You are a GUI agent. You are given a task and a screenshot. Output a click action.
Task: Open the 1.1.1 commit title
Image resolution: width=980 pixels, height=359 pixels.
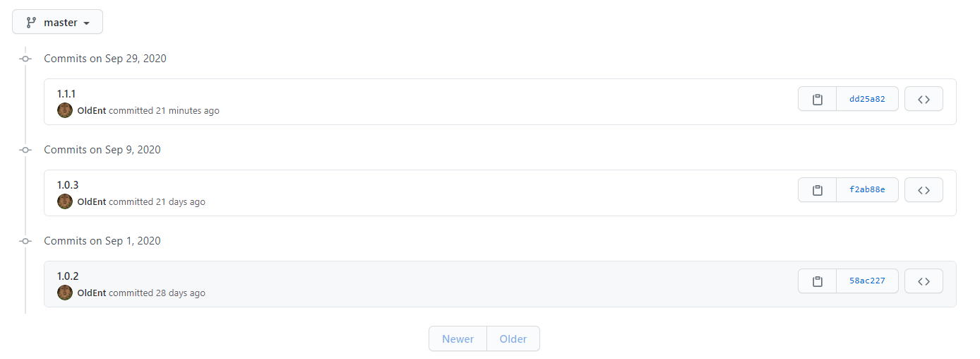click(66, 94)
